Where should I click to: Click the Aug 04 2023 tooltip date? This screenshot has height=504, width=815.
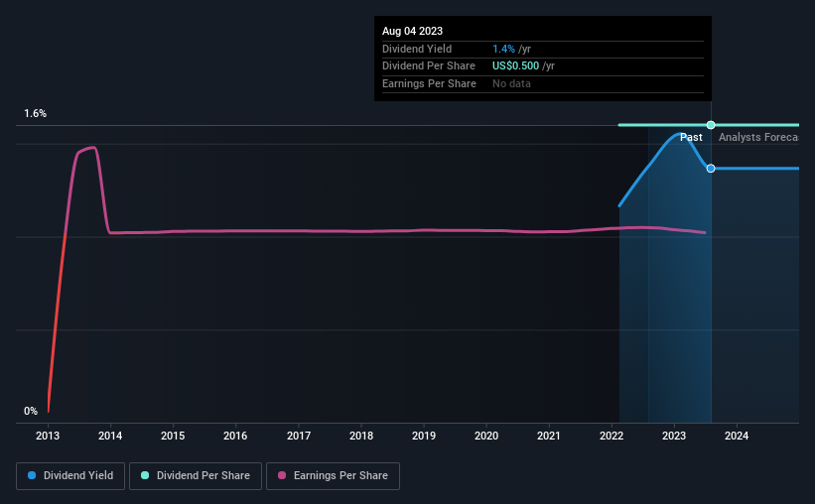tap(413, 31)
